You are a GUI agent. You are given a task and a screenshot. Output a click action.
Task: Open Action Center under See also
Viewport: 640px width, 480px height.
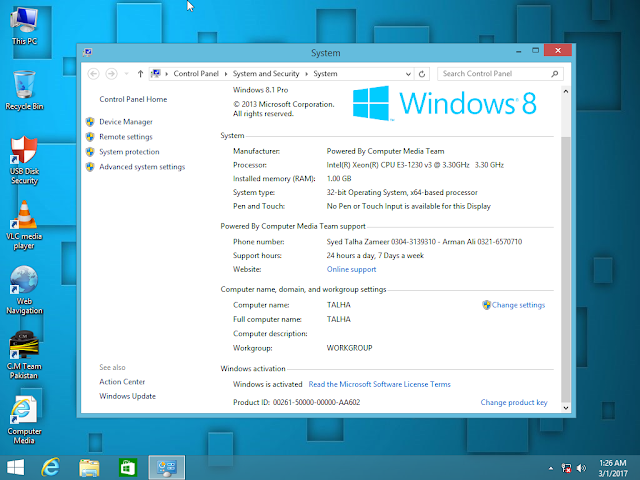[x=122, y=382]
